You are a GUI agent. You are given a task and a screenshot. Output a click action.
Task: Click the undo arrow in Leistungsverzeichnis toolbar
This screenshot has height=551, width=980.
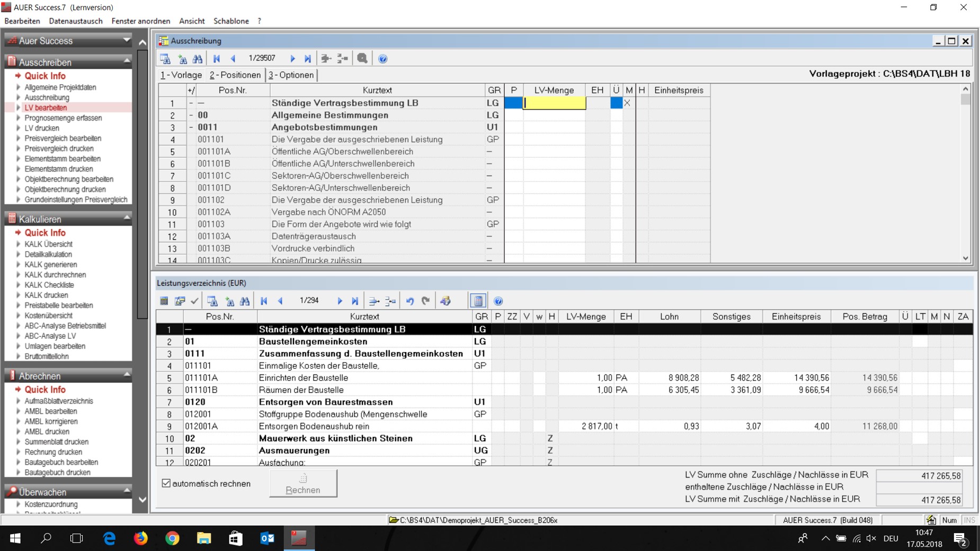point(410,301)
